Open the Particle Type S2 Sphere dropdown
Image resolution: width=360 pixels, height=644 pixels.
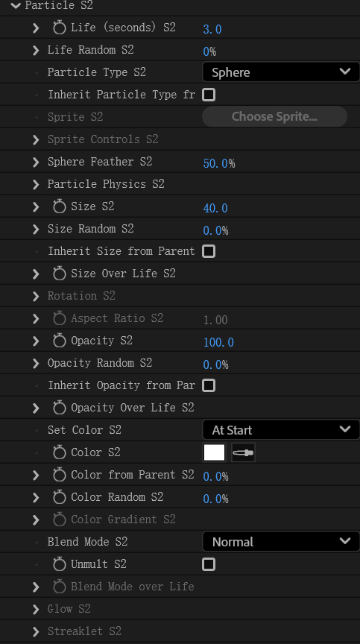click(281, 72)
